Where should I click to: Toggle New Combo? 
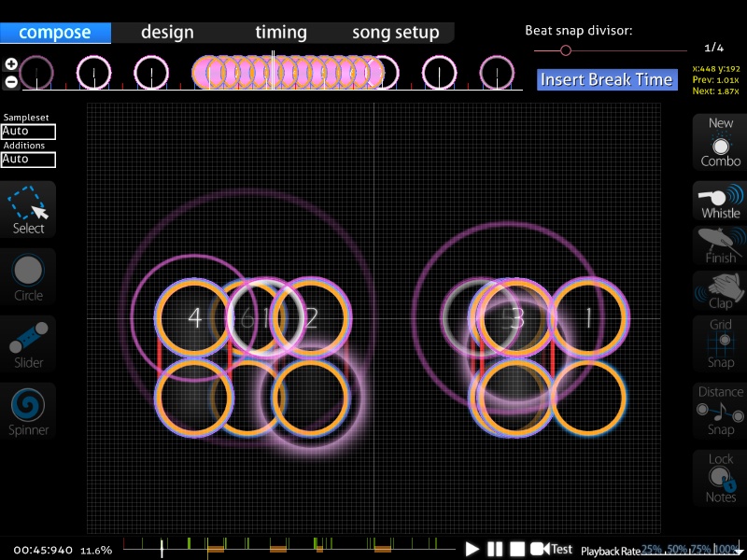[720, 142]
